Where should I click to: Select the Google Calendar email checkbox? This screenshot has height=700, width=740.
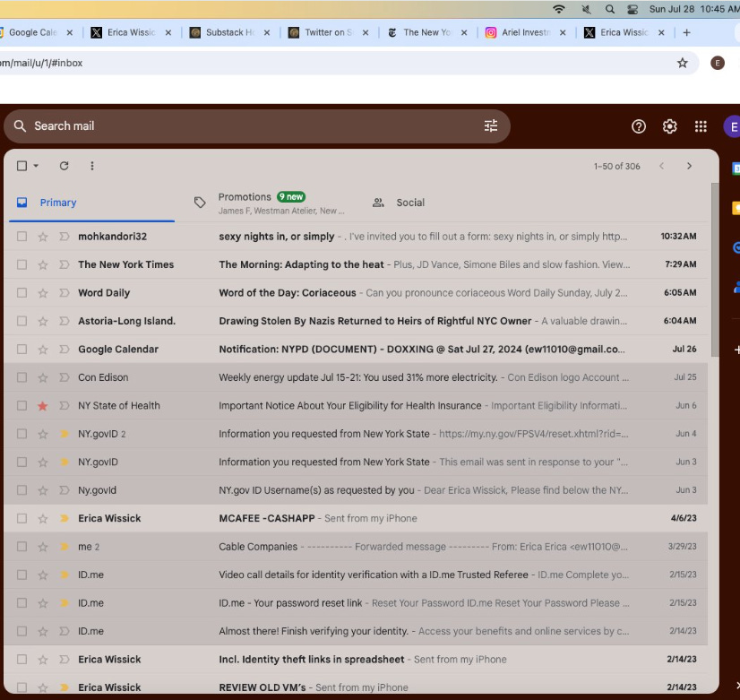22,350
